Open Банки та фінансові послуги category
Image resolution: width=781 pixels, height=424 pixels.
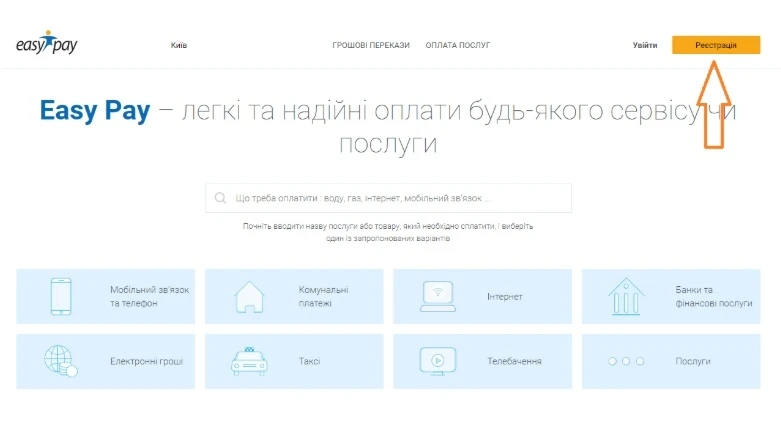pos(671,296)
